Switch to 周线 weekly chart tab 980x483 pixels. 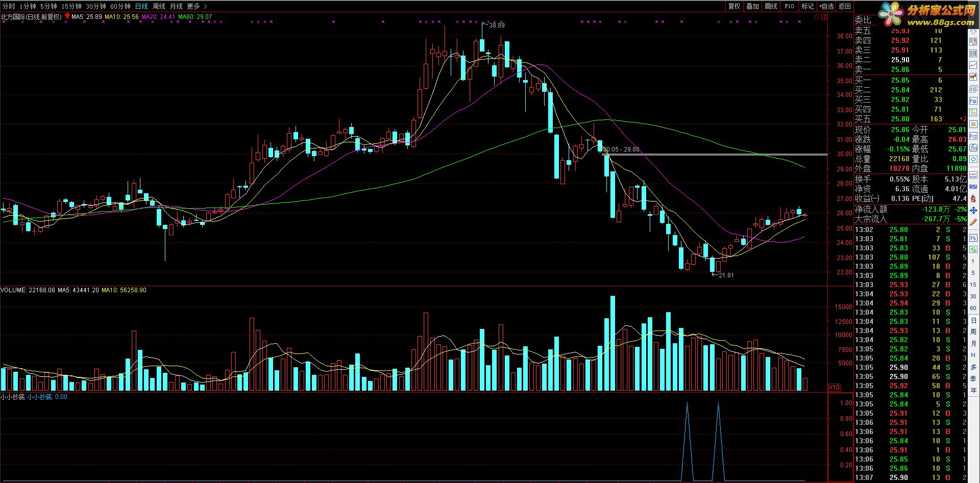(159, 6)
